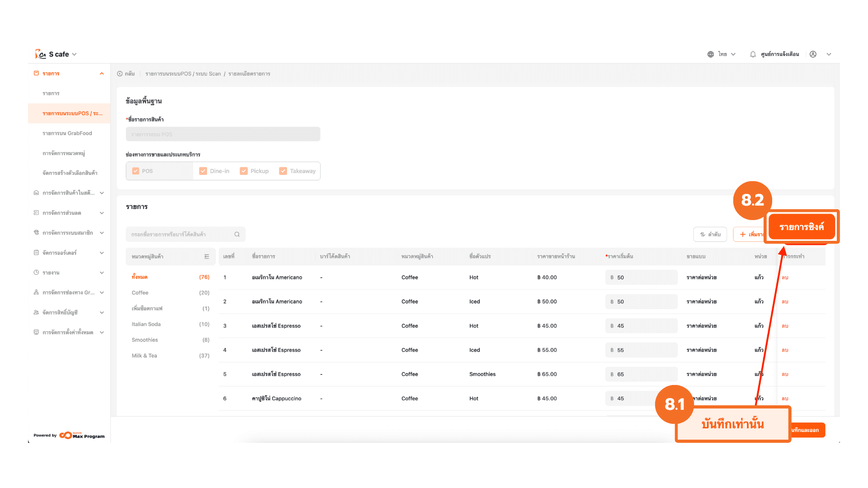Click the back arrow icon in breadcrumb
Viewport: 868px width, 488px height.
click(120, 74)
